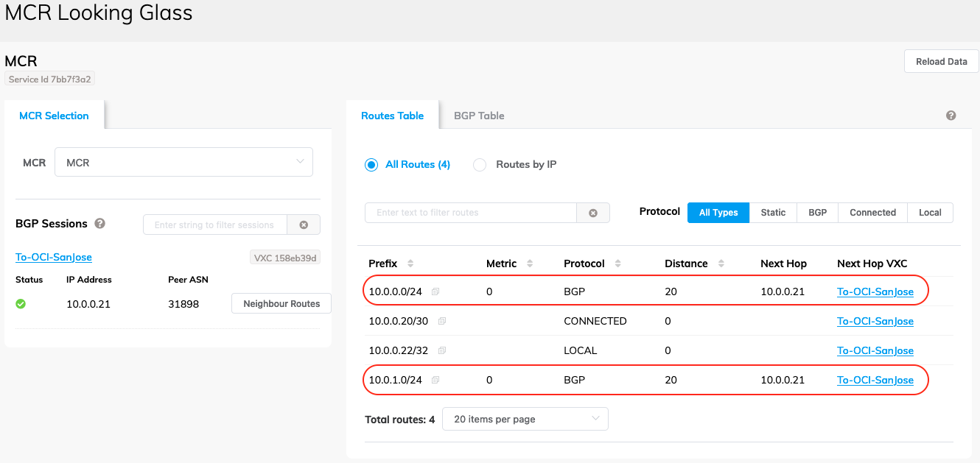Click the help icon right of BGP Table
Image resolution: width=980 pixels, height=463 pixels.
click(x=951, y=116)
